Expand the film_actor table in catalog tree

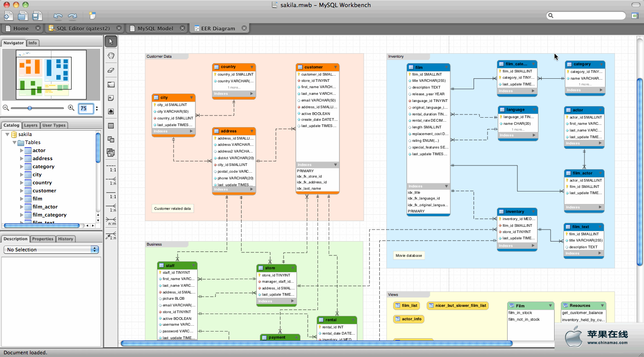point(21,207)
